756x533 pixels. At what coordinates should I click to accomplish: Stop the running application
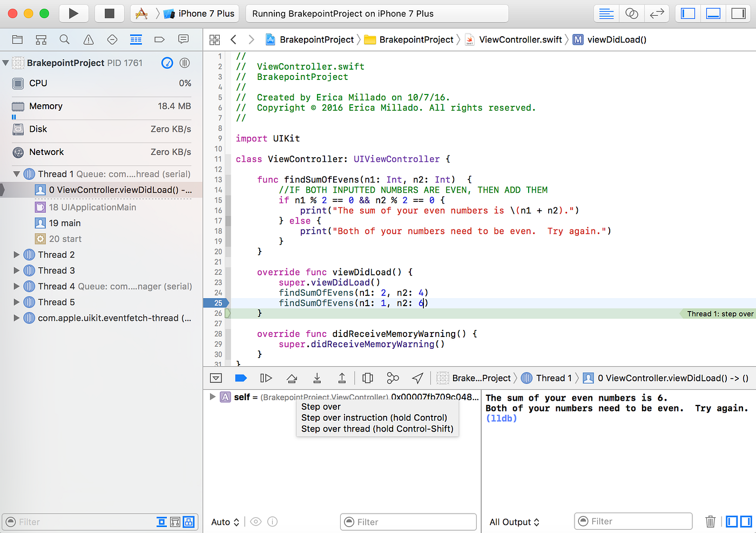click(x=109, y=14)
